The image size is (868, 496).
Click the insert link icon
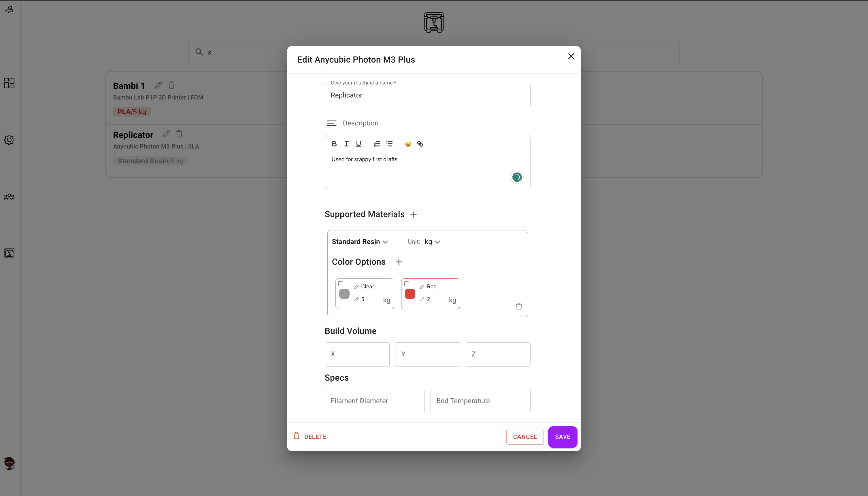420,144
